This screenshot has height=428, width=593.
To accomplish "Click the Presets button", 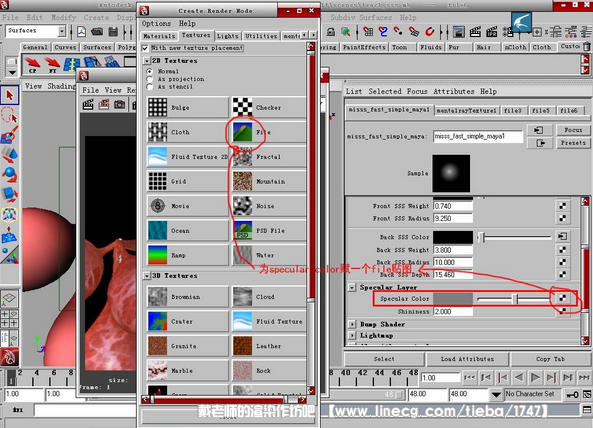I will [573, 143].
